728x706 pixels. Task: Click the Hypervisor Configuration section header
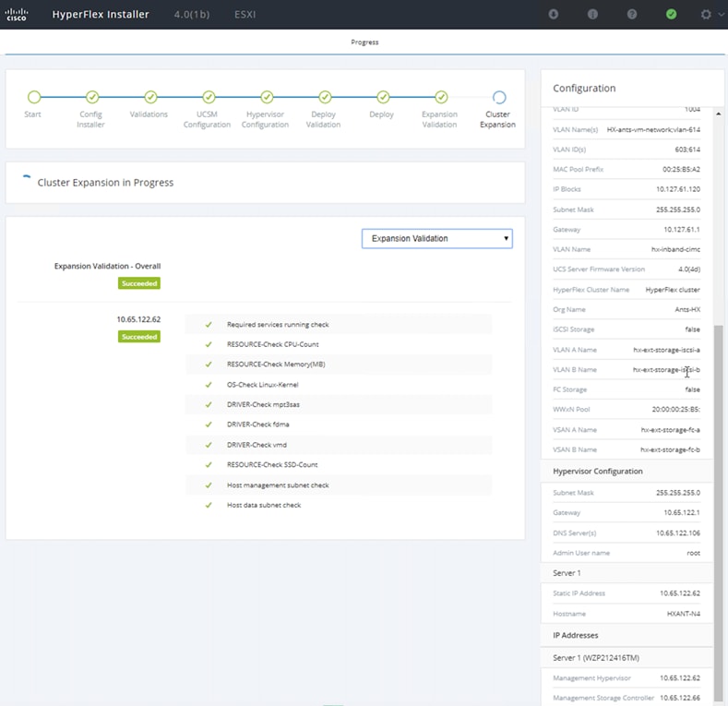click(x=598, y=472)
